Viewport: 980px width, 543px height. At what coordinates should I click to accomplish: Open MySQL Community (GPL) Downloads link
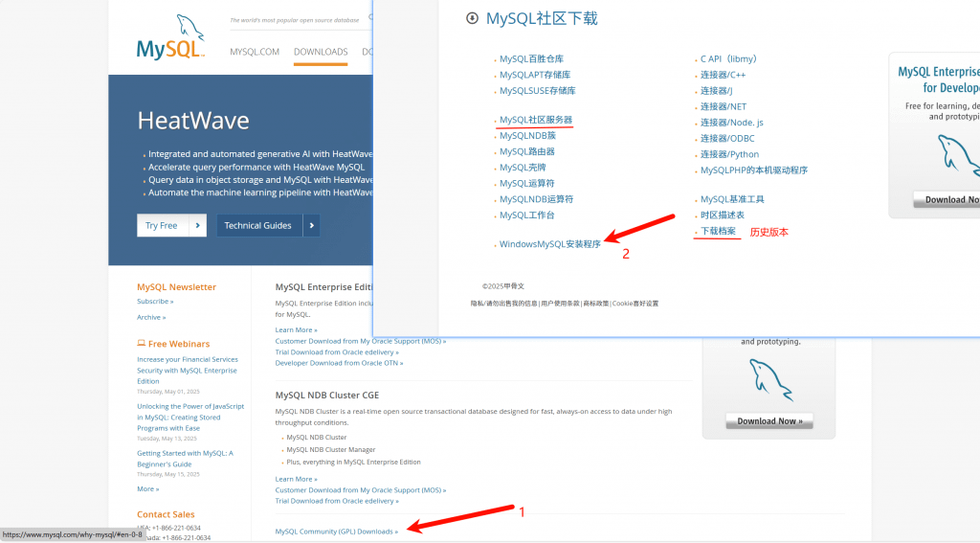[x=336, y=532]
